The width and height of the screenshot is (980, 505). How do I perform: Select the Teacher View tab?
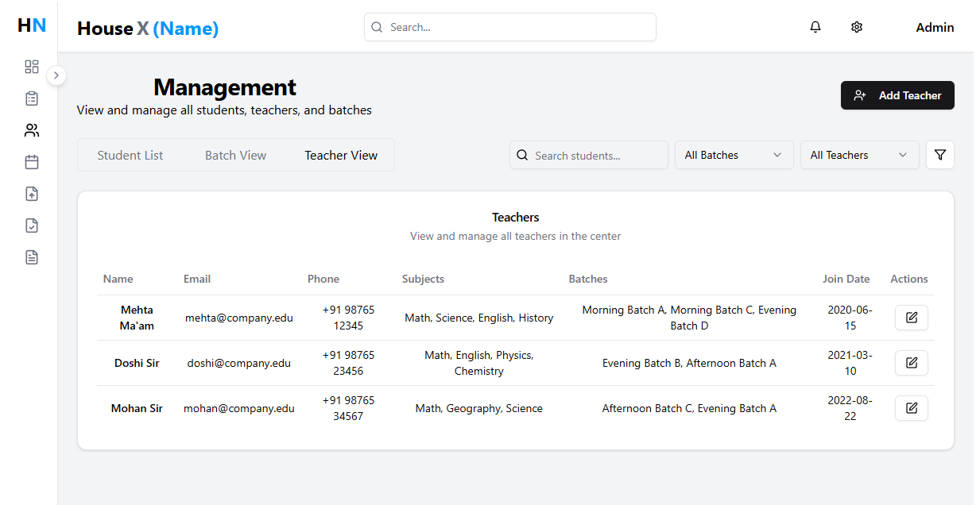click(x=341, y=155)
